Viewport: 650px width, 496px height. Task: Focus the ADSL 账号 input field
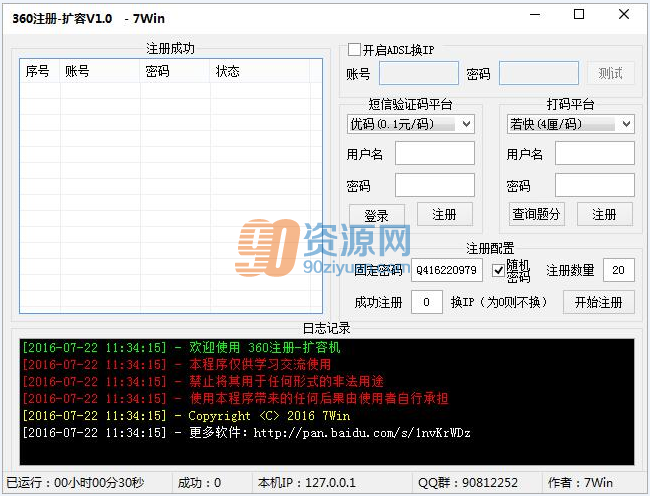419,73
